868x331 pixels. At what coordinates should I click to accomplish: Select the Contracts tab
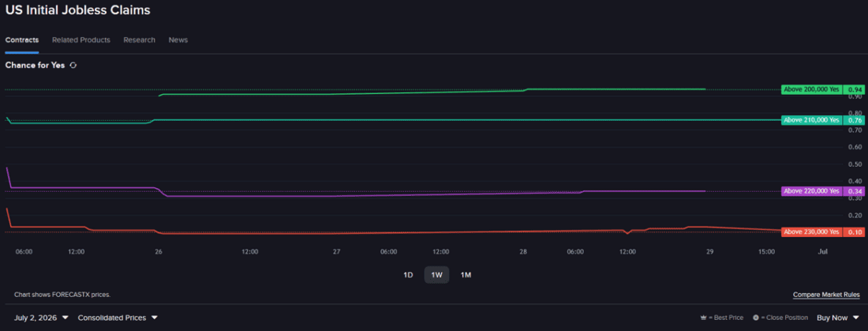21,40
